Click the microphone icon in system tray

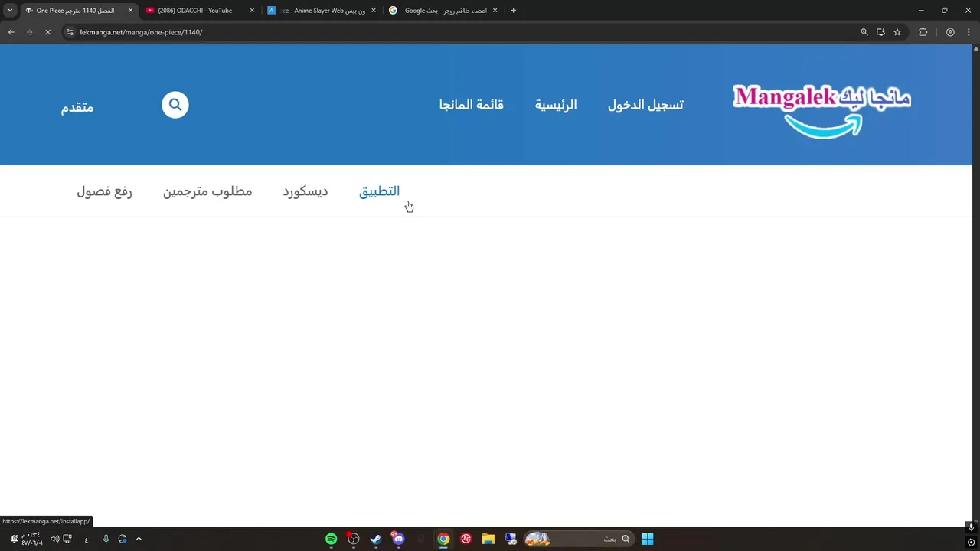pos(106,539)
